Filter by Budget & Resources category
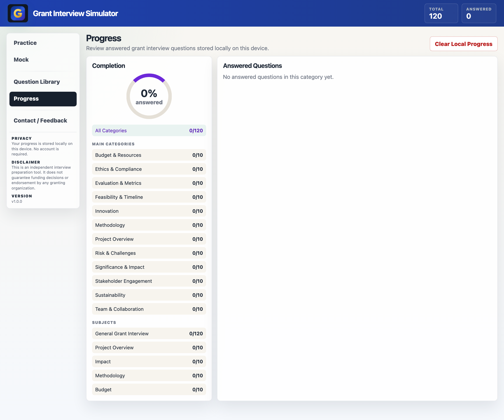Viewport: 504px width, 420px height. click(x=149, y=155)
